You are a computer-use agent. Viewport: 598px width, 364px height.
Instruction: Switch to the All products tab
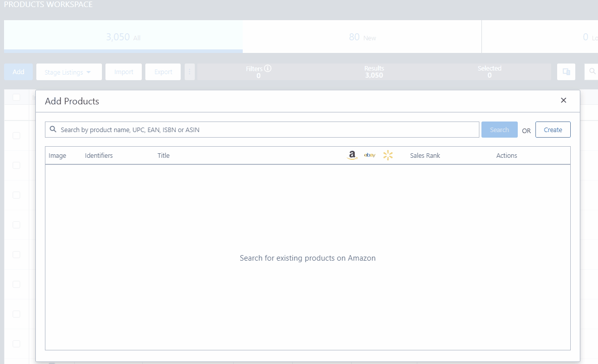(x=123, y=36)
